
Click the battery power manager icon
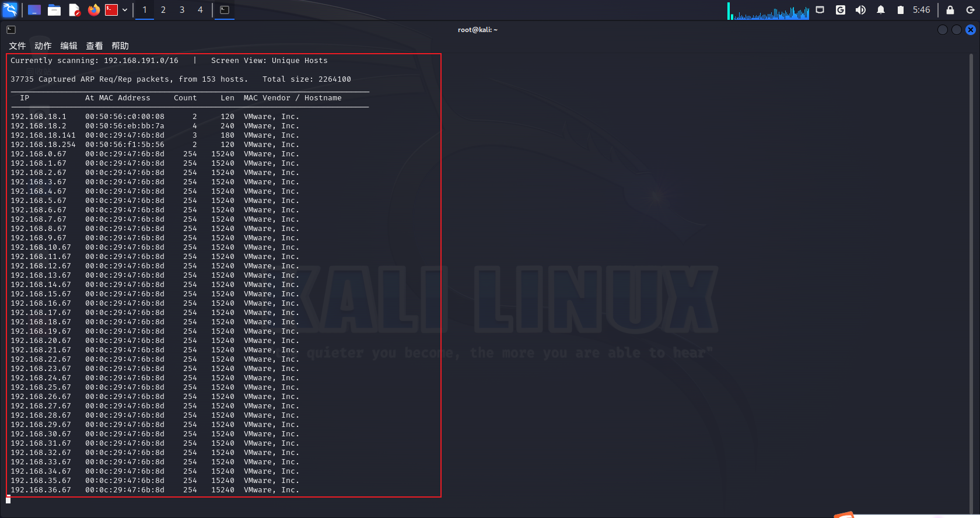[x=901, y=10]
